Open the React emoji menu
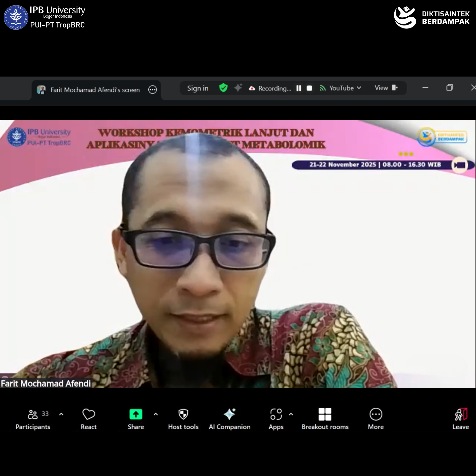476x476 pixels. [x=89, y=419]
